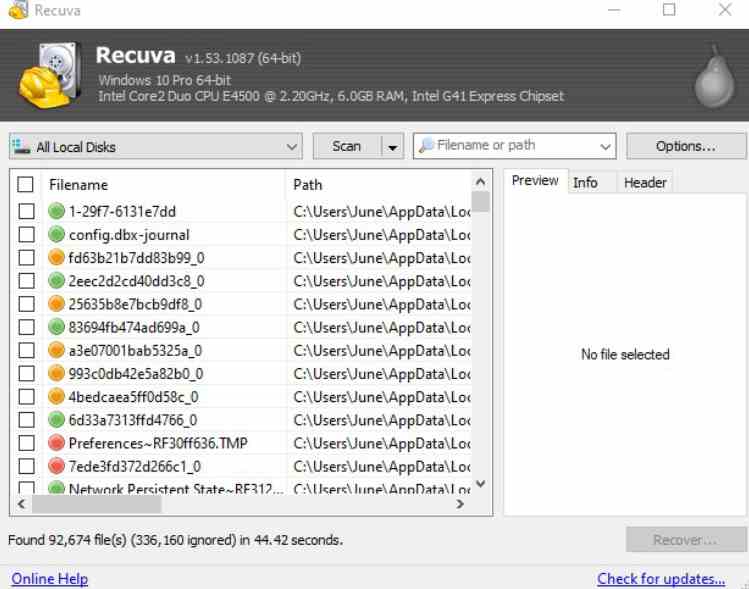Viewport: 749px width, 589px height.
Task: Click green status dot for 1-29f7-6131e7dd
Action: tap(56, 211)
